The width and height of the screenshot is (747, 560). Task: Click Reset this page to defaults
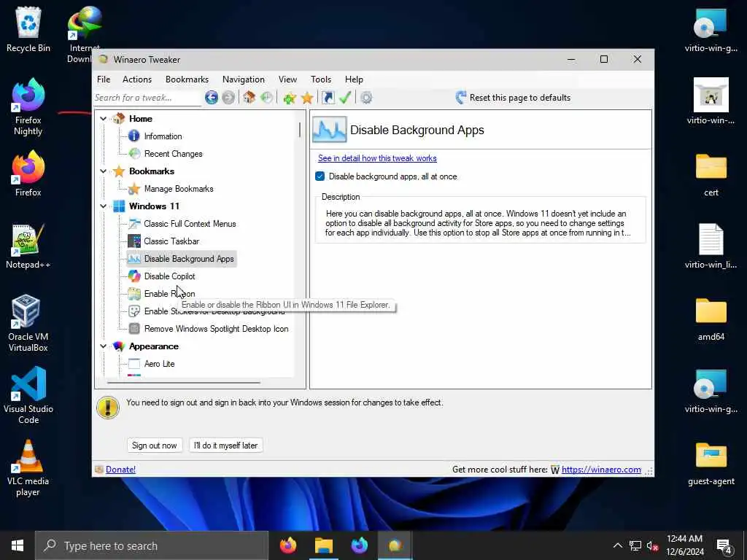tap(513, 98)
